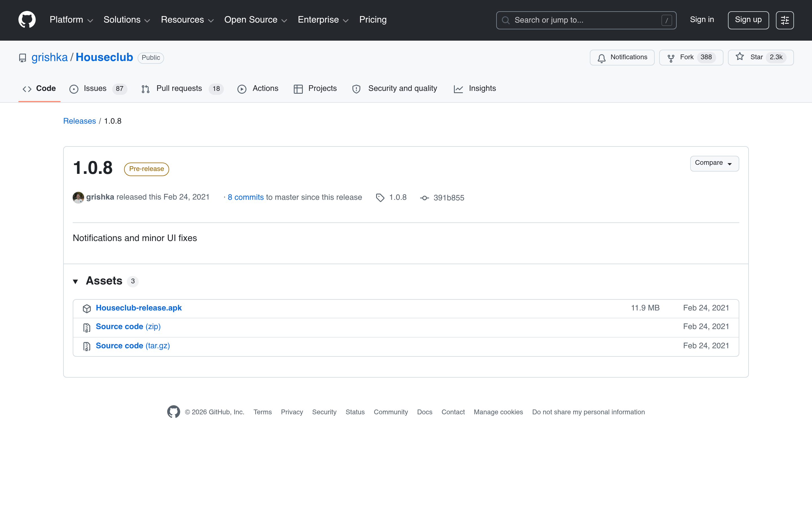Screen dimensions: 812x508
Task: Click the fork count 388
Action: coord(706,58)
